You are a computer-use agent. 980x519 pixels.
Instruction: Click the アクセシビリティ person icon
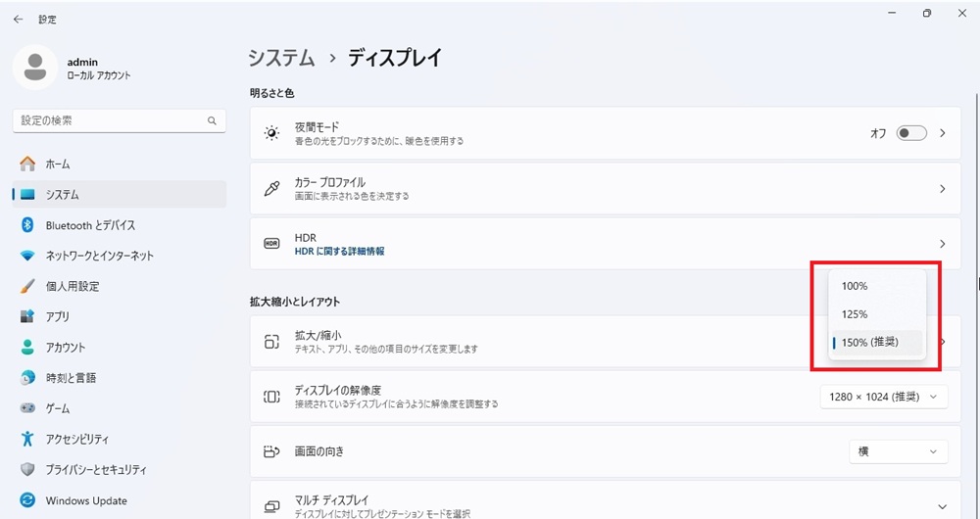[x=27, y=439]
